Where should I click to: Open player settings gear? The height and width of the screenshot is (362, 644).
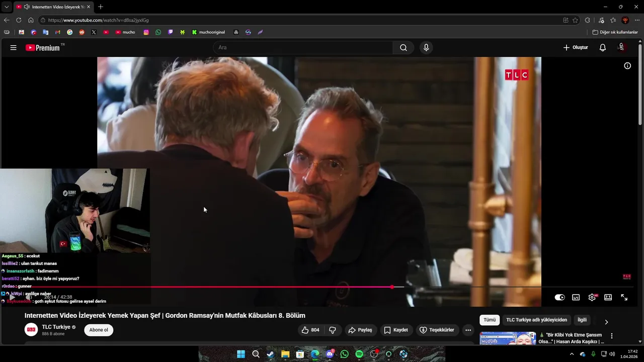(592, 297)
